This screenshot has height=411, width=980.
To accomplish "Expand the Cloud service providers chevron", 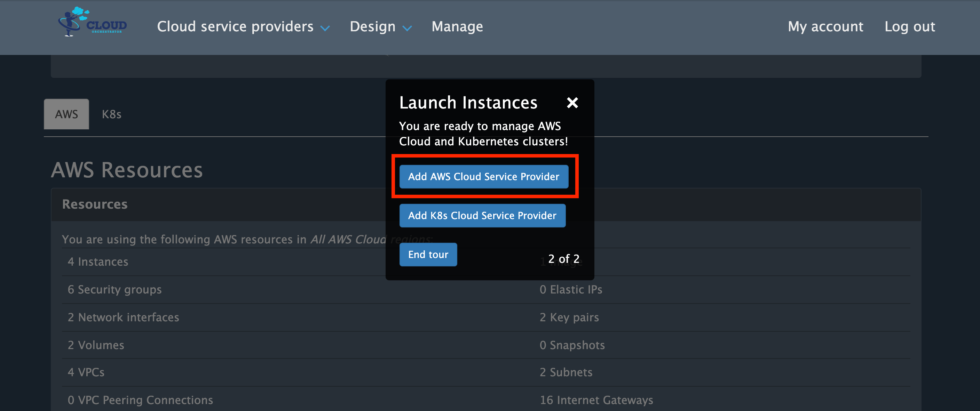I will coord(325,28).
